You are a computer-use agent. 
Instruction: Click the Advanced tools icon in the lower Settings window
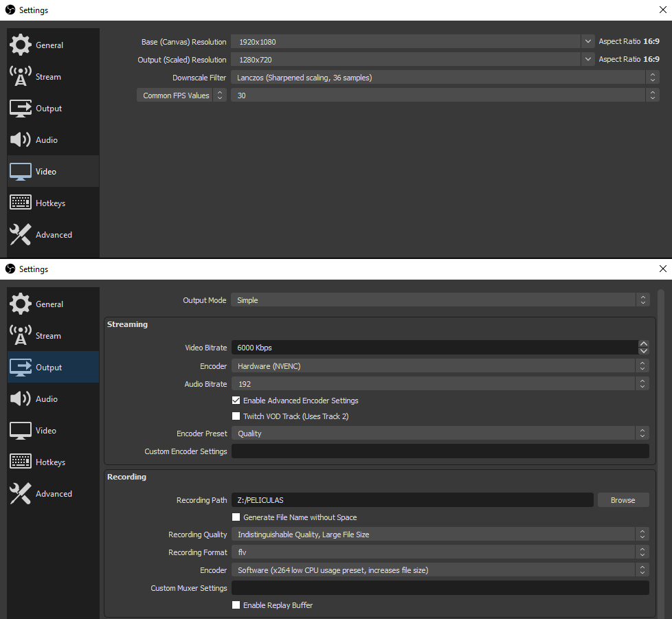pos(21,494)
